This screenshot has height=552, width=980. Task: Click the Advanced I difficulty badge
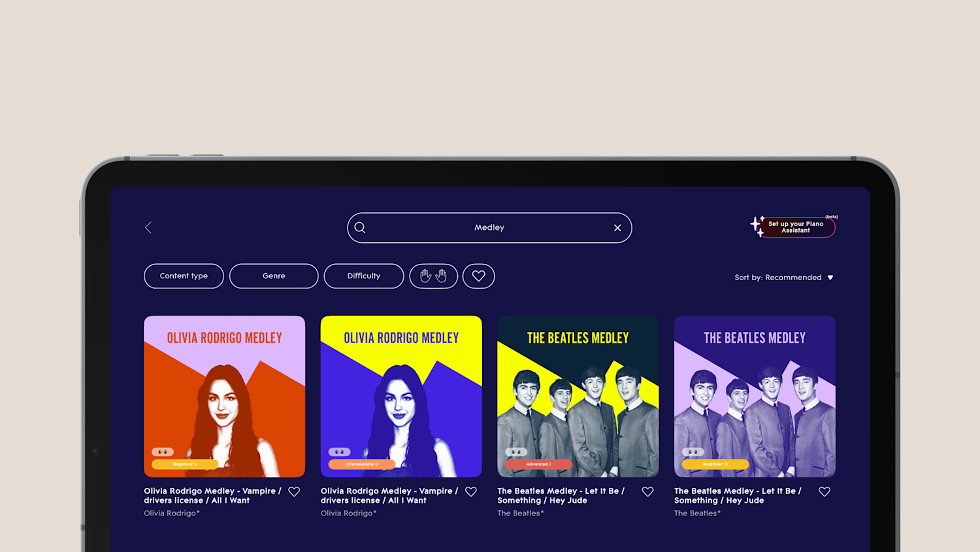[x=538, y=464]
